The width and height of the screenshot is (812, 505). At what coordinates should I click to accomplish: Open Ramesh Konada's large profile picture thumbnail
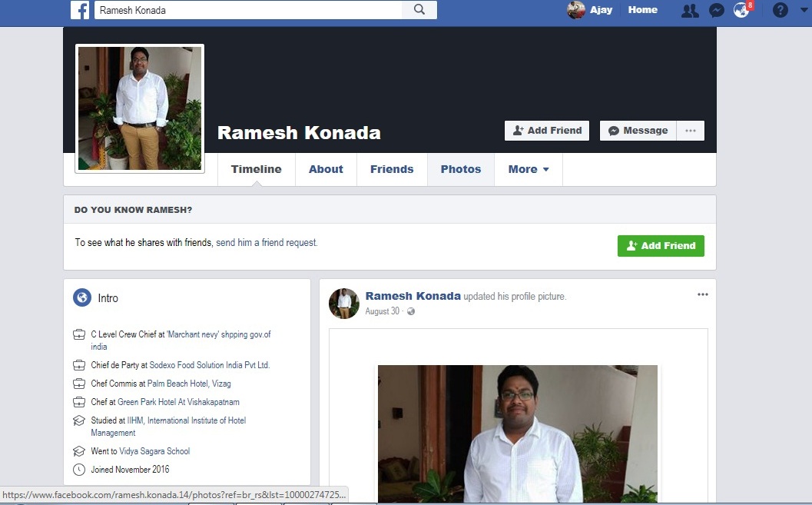click(140, 108)
